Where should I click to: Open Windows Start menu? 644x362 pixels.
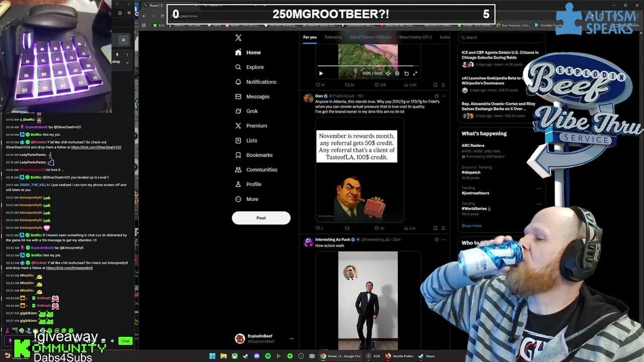pyautogui.click(x=212, y=356)
